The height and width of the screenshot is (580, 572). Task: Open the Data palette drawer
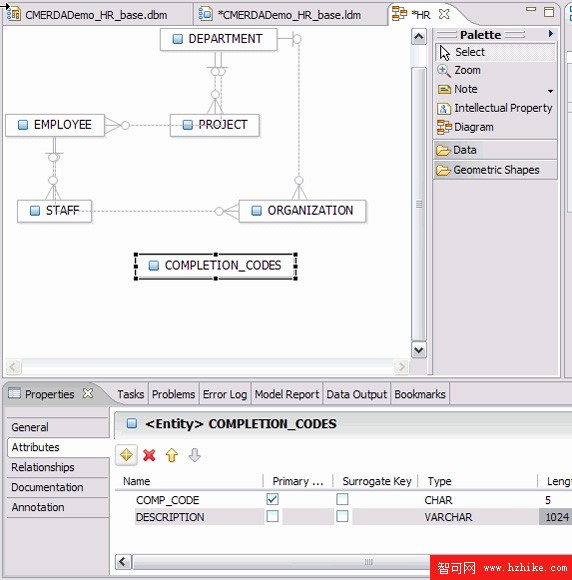click(x=495, y=150)
